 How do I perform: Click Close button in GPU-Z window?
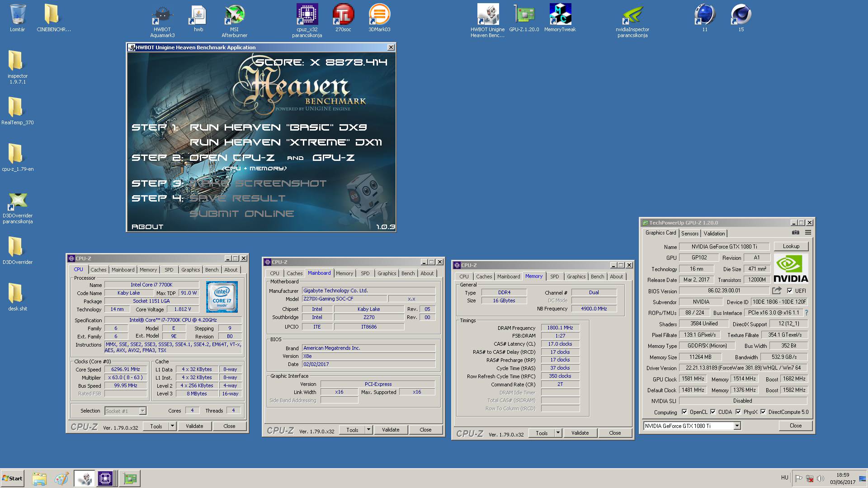[796, 426]
